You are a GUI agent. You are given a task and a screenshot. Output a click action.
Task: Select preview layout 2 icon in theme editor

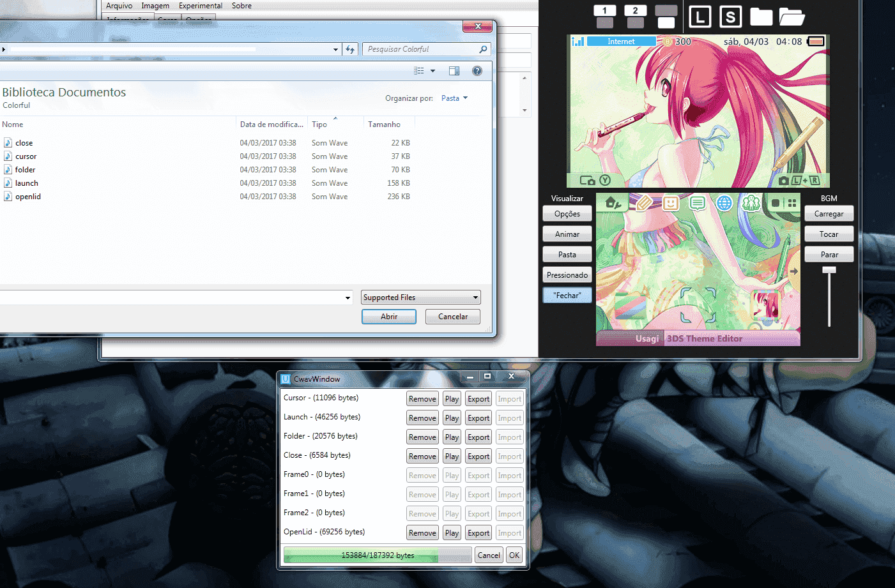pos(635,17)
